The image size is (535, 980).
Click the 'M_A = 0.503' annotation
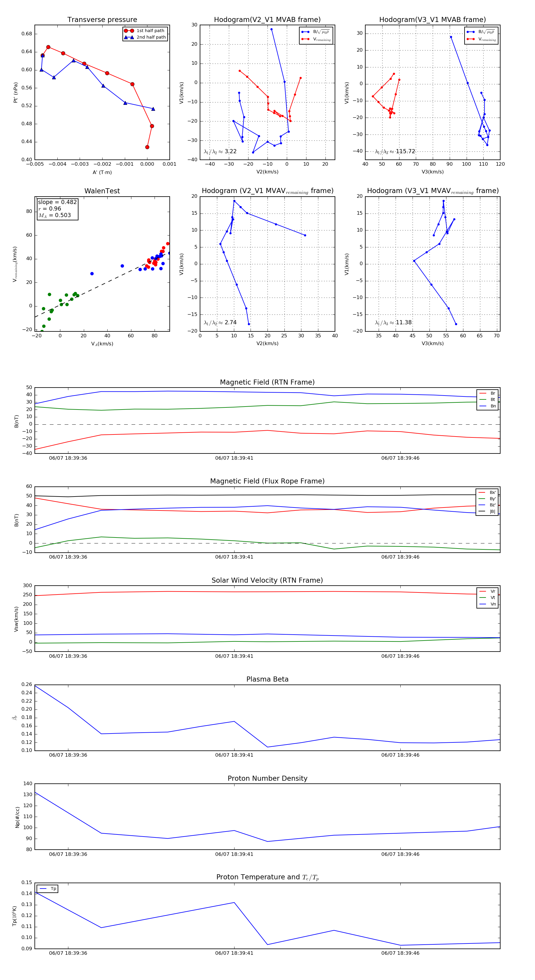click(54, 215)
